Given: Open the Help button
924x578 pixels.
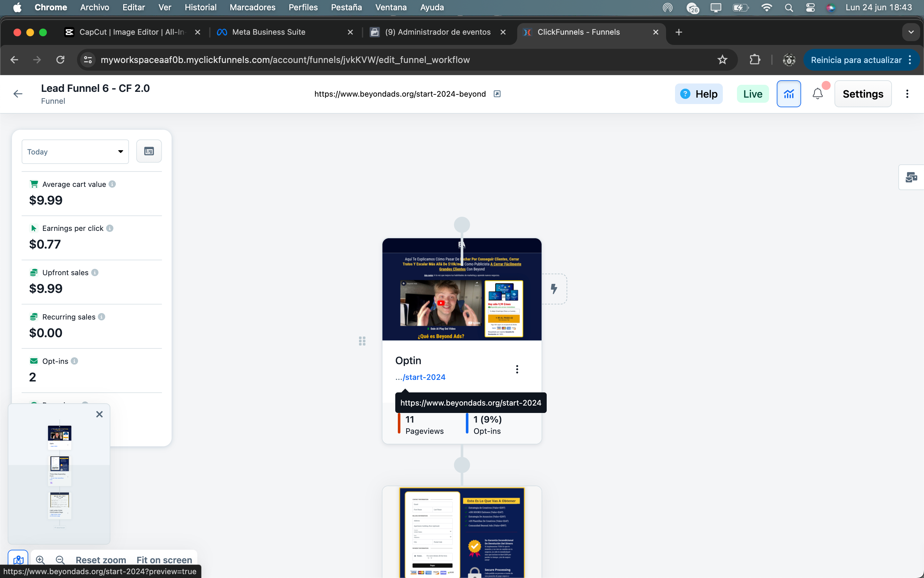Looking at the screenshot, I should click(699, 94).
